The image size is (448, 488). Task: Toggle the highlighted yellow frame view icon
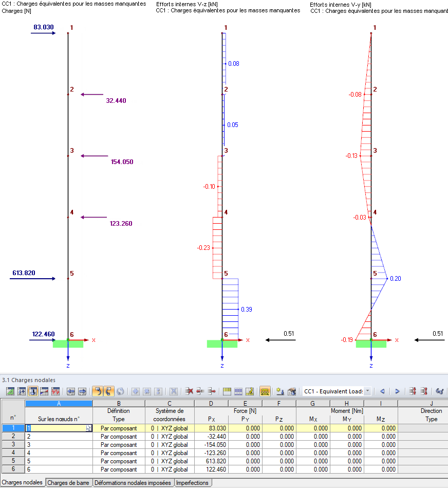[x=265, y=391]
